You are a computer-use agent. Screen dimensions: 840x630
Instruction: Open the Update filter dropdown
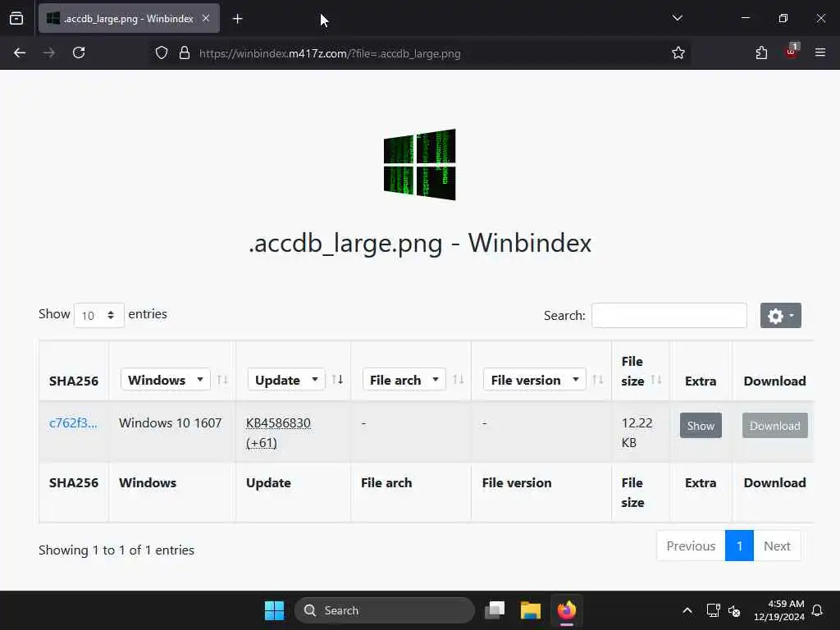pos(286,380)
